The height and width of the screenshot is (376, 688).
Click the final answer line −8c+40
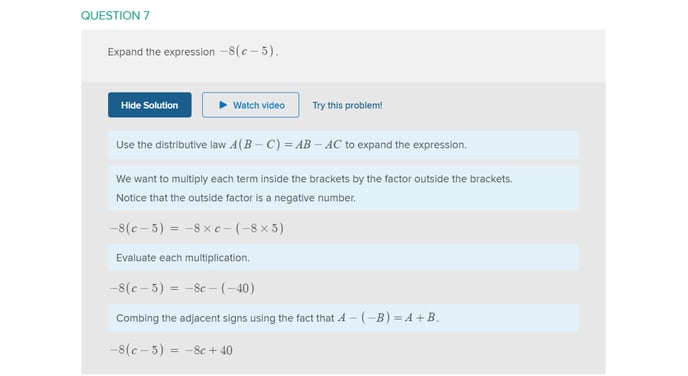pos(171,350)
